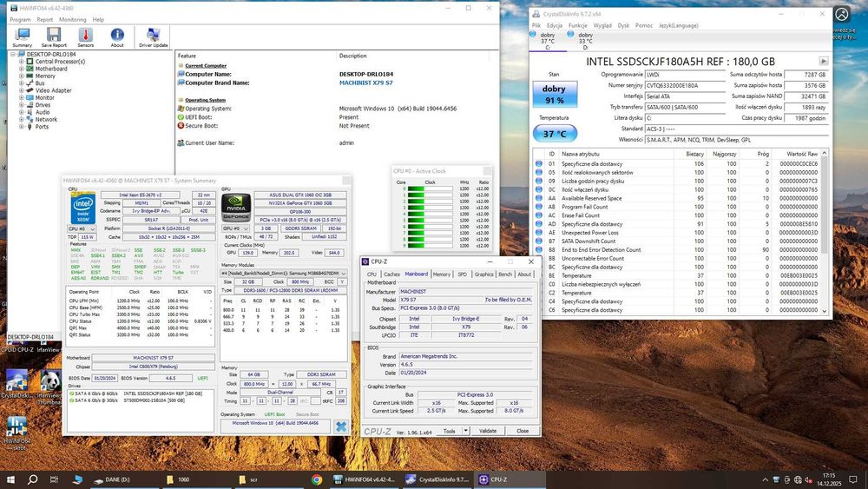Open Task View on the taskbar

tap(54, 479)
